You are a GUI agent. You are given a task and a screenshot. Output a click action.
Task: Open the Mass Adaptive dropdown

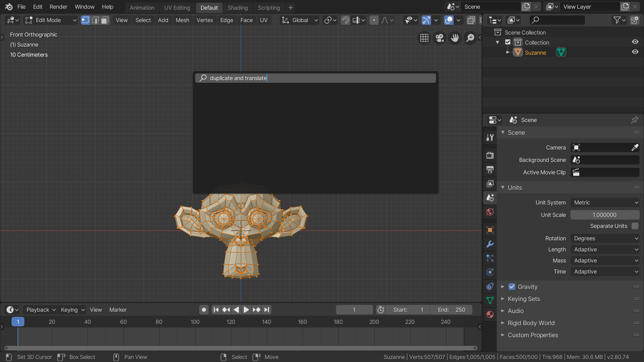point(605,260)
